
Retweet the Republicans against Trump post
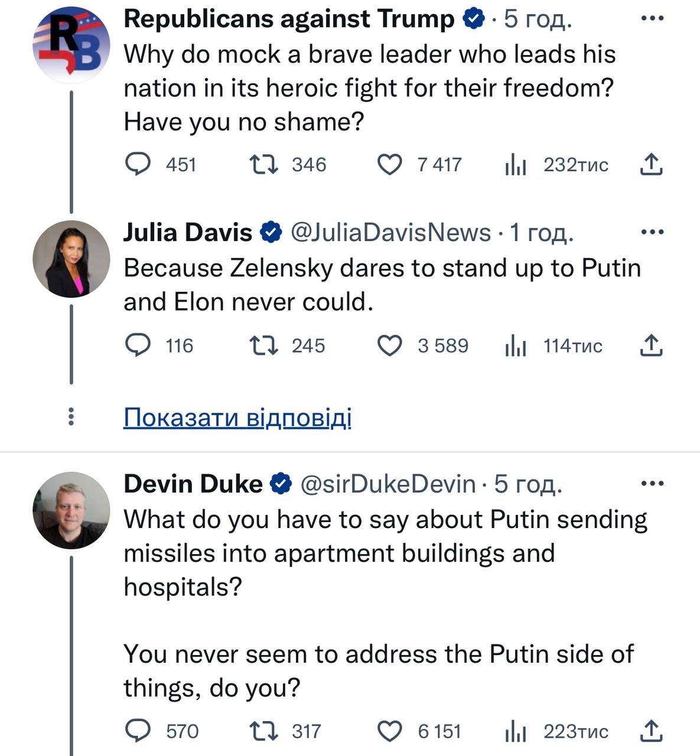[x=263, y=164]
